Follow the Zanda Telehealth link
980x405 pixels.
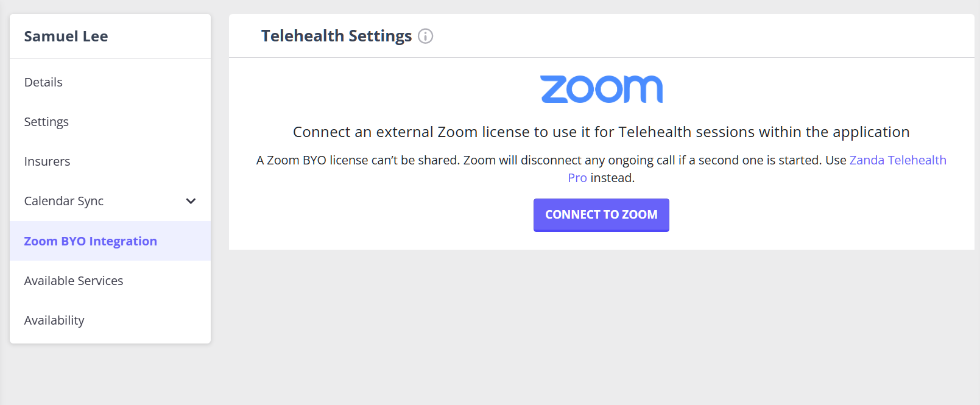(897, 160)
